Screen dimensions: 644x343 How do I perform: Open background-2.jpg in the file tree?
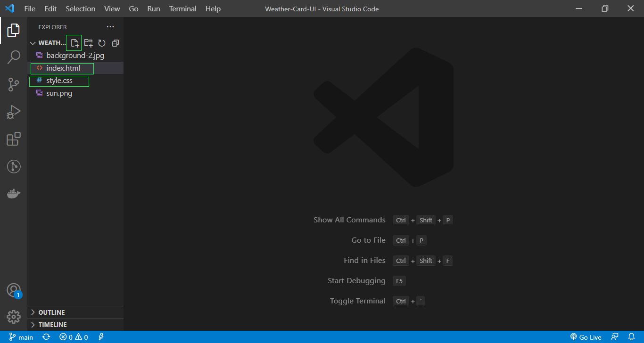pyautogui.click(x=75, y=56)
